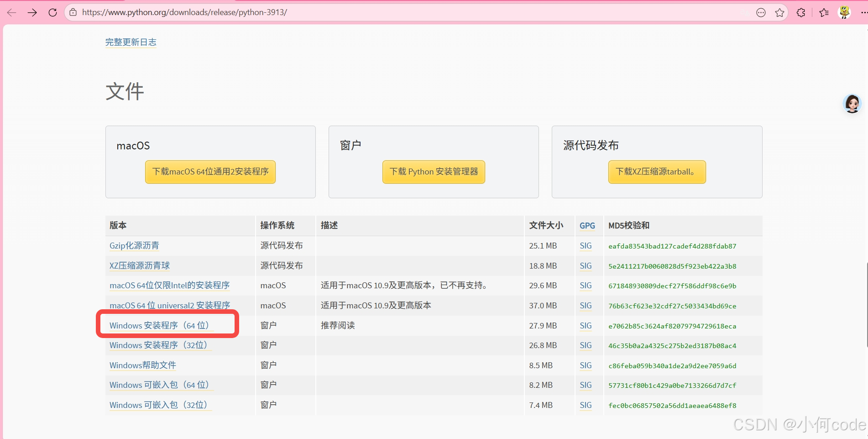Click the page vertical scrollbar
Image resolution: width=868 pixels, height=439 pixels.
point(866,305)
